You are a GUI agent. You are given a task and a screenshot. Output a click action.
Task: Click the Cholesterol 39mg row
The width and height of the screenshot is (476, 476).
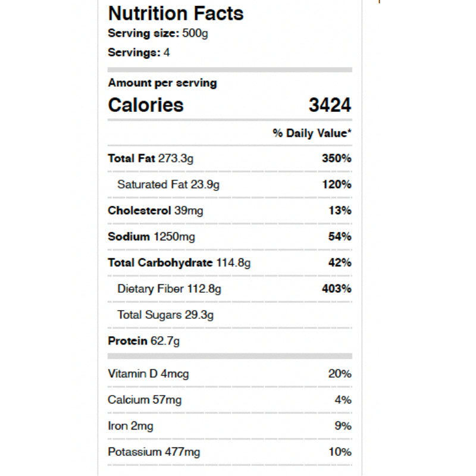[x=155, y=211]
